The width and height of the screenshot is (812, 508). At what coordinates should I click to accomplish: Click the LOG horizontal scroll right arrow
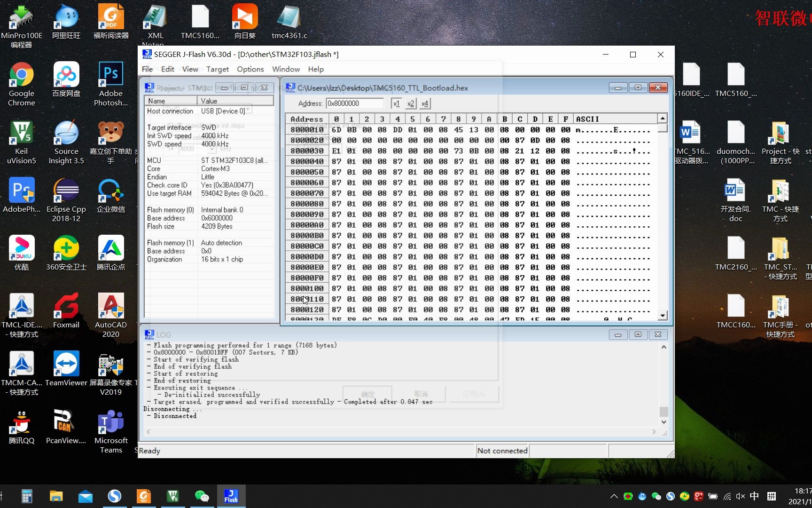pyautogui.click(x=654, y=431)
